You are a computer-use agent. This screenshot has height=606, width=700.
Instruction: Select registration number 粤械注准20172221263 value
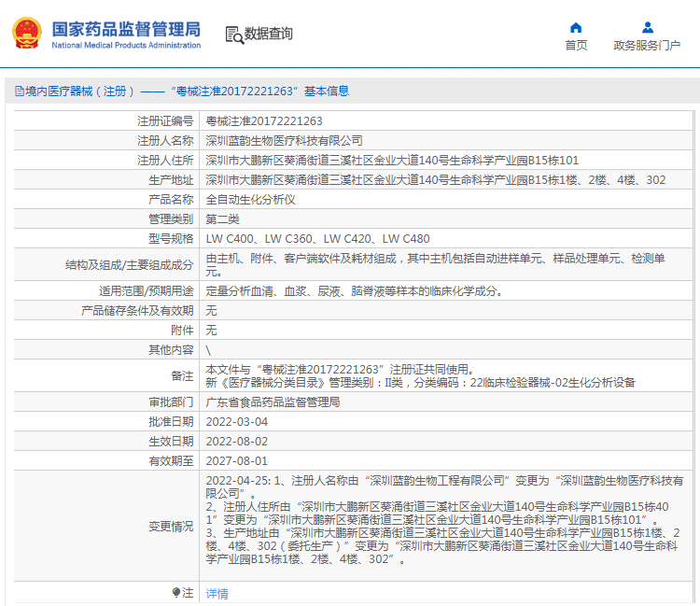[x=264, y=121]
